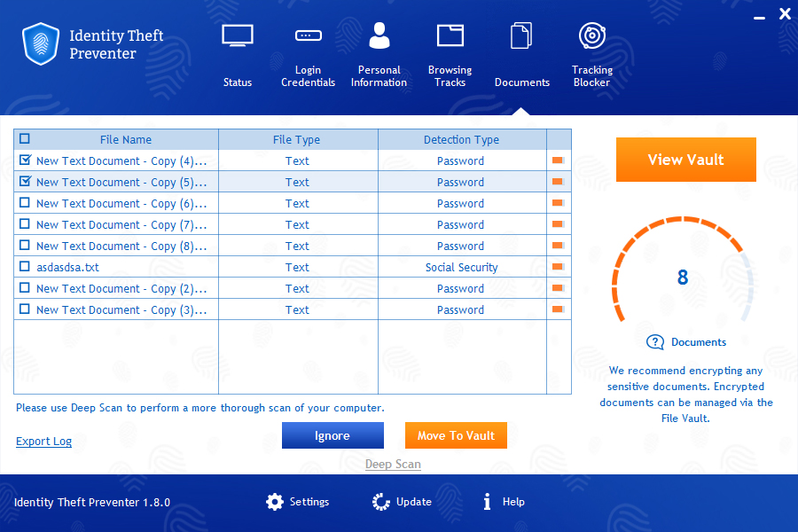The height and width of the screenshot is (532, 798).
Task: Open application Settings via gear icon
Action: click(x=275, y=502)
